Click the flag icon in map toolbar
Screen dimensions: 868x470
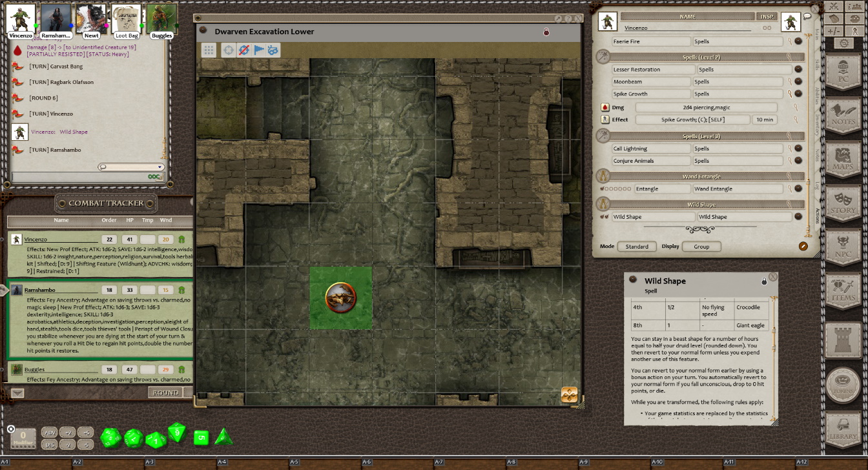tap(259, 50)
